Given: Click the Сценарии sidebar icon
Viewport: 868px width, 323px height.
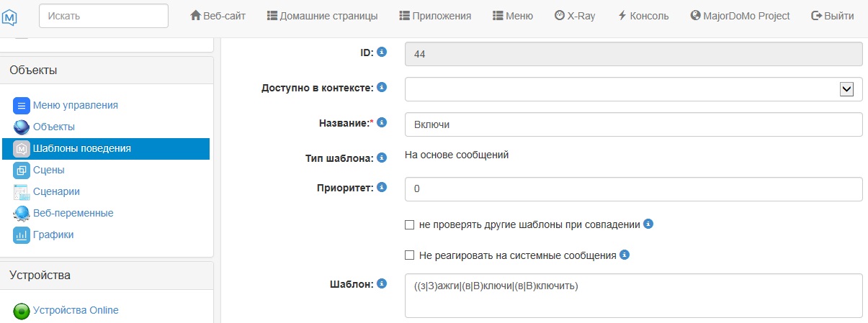Looking at the screenshot, I should coord(22,192).
